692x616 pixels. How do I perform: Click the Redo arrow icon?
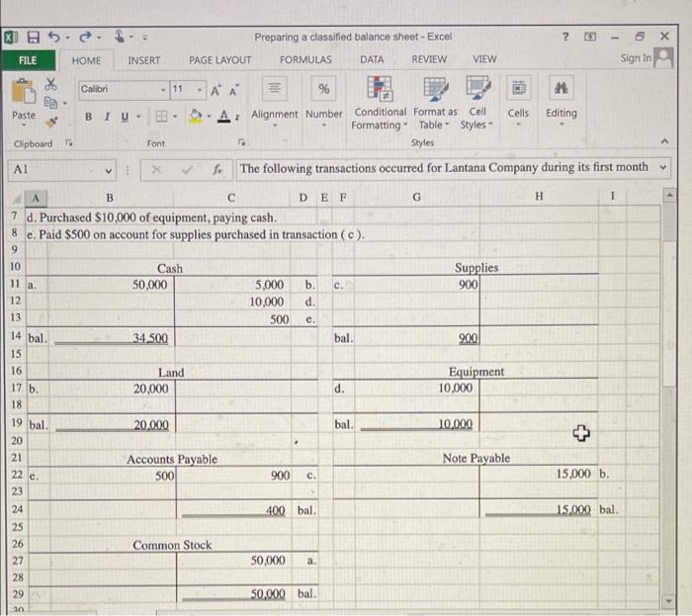pos(85,37)
